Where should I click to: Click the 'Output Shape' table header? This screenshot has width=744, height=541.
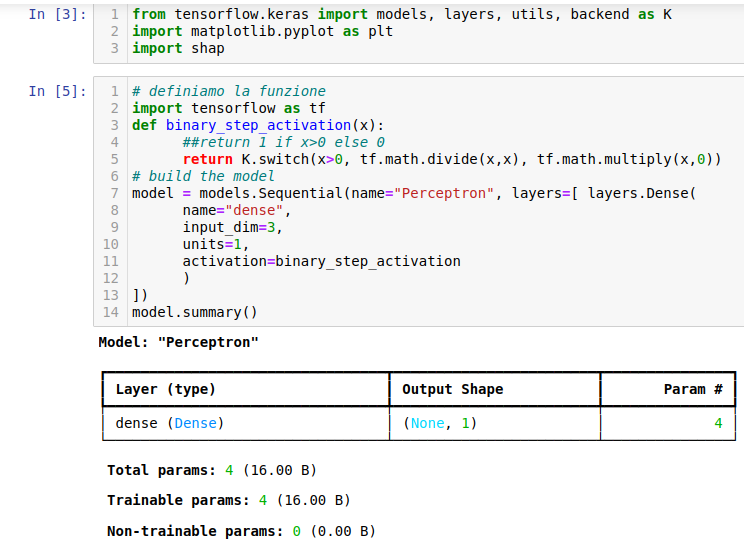453,390
